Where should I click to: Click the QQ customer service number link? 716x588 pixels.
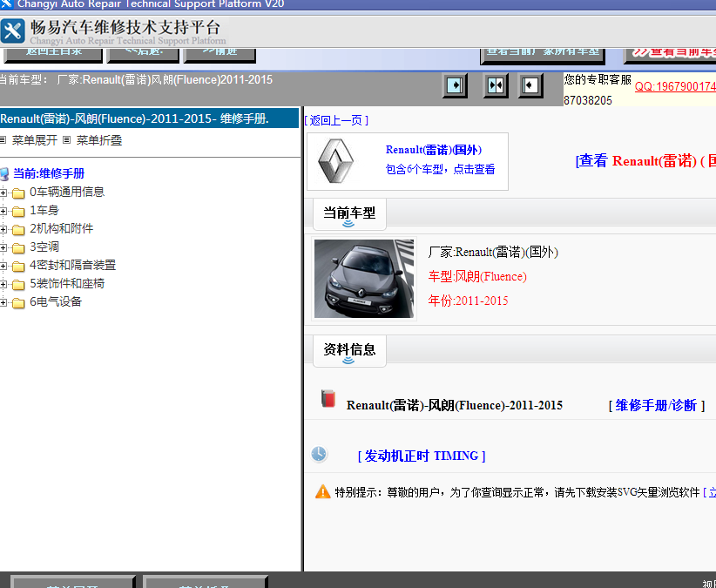(x=675, y=86)
